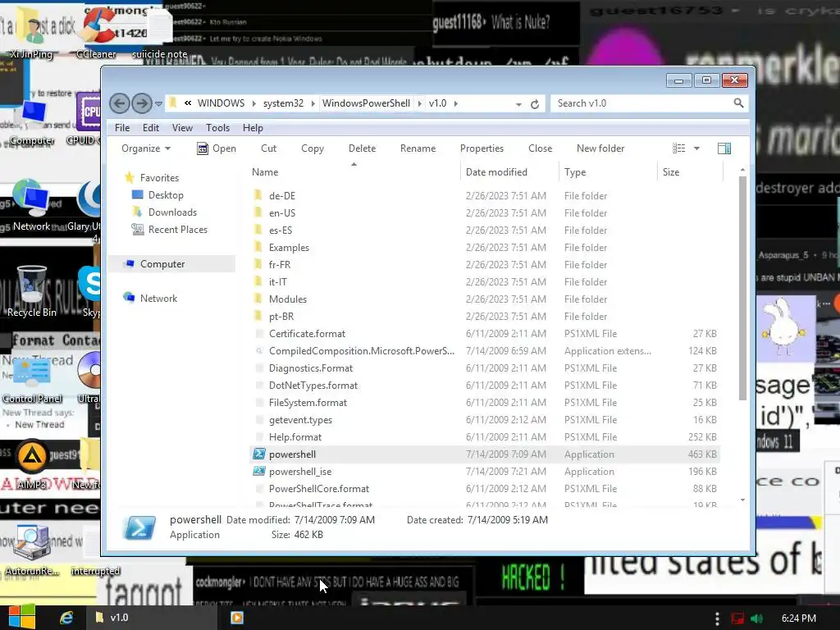Open the Help menu

click(253, 128)
